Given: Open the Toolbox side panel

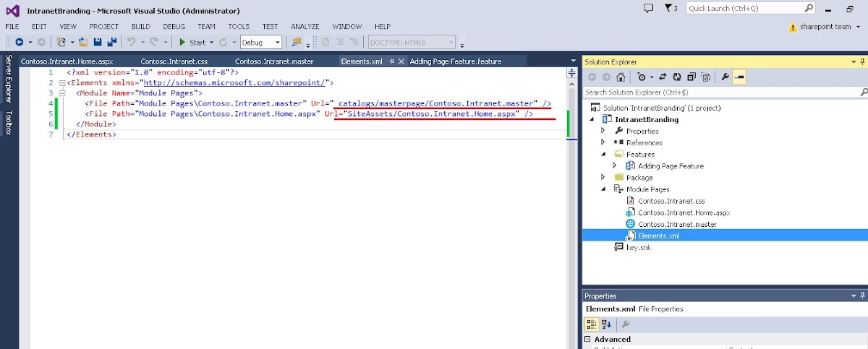Looking at the screenshot, I should coord(9,123).
